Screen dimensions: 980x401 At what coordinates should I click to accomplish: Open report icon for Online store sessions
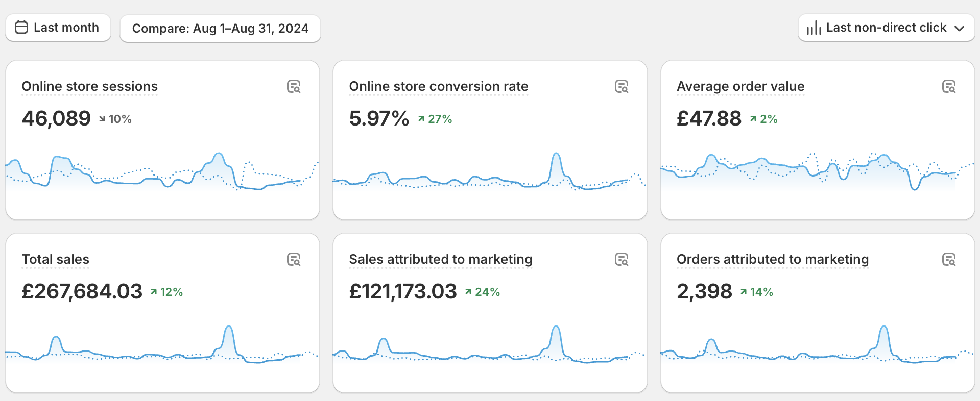click(x=294, y=87)
